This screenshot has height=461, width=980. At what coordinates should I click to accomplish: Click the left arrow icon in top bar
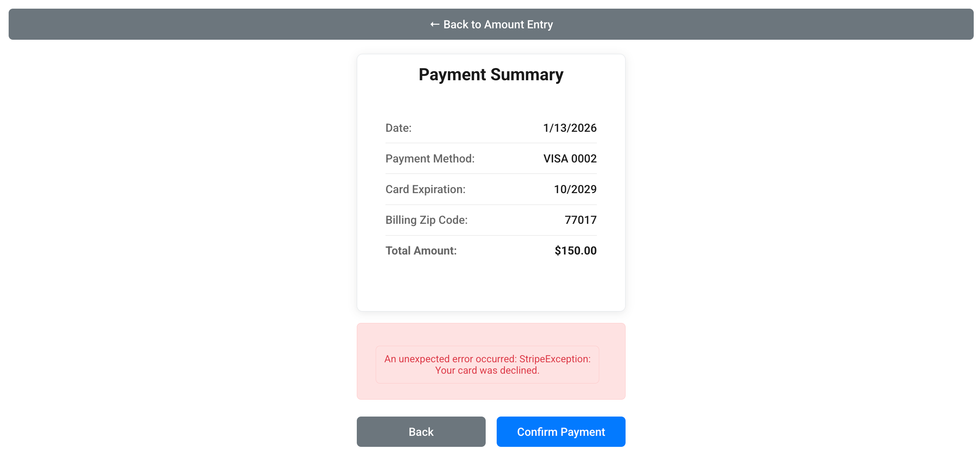[x=434, y=24]
